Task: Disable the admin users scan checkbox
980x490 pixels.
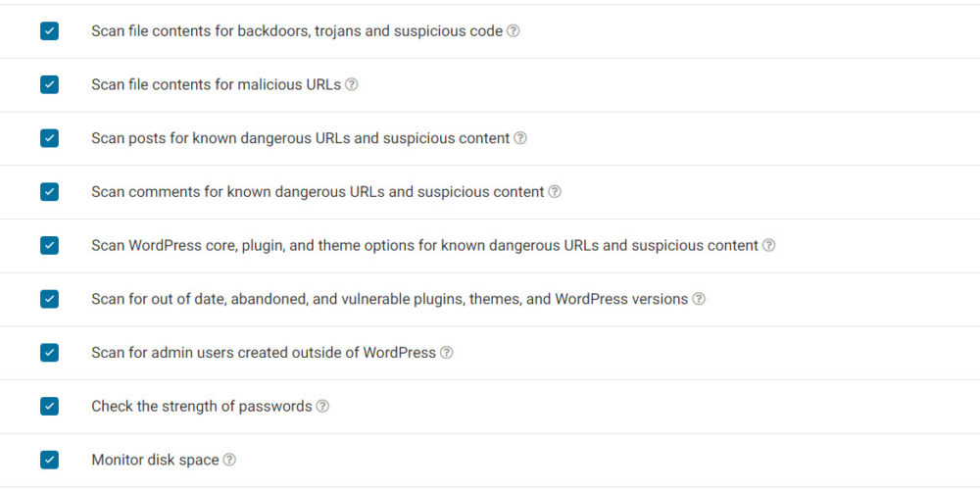Action: (50, 353)
